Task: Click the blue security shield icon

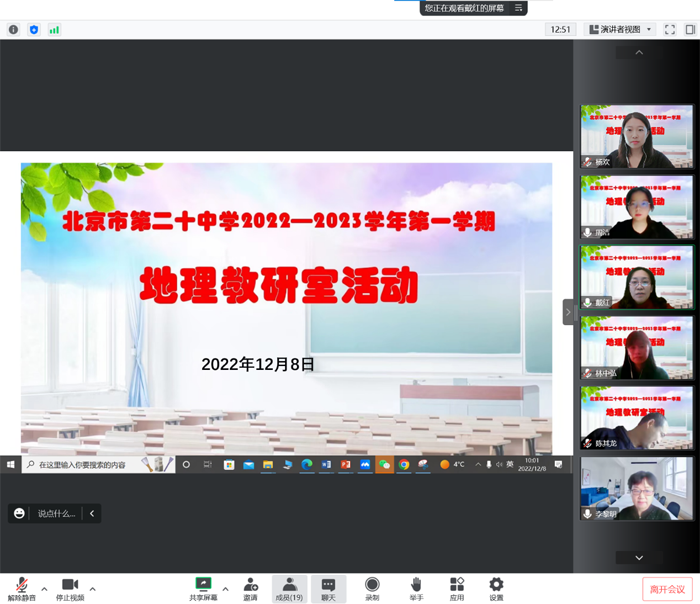Action: click(34, 29)
